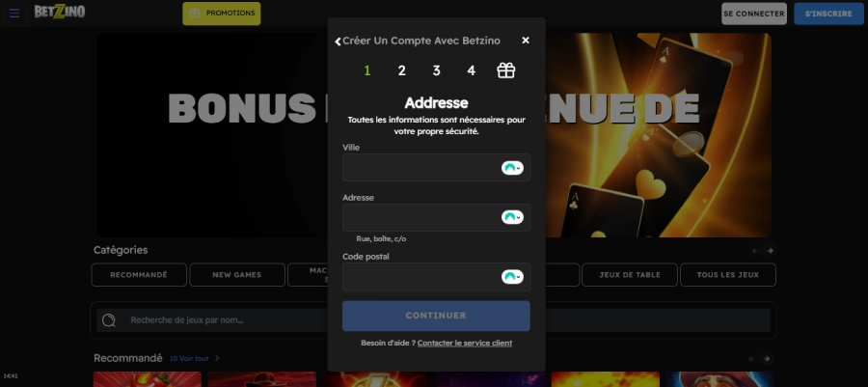This screenshot has width=868, height=387.
Task: Close the account creation dialog
Action: tap(526, 41)
